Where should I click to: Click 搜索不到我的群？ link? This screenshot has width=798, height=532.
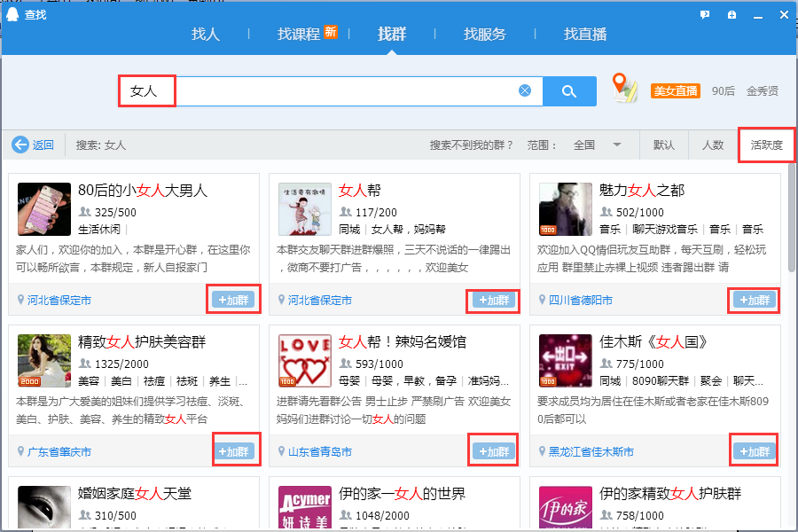[472, 145]
